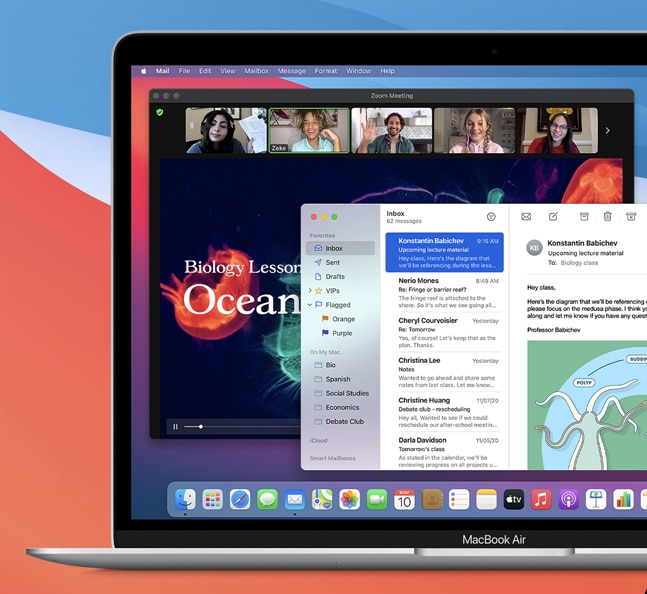Open Finder from the Dock

pos(185,500)
